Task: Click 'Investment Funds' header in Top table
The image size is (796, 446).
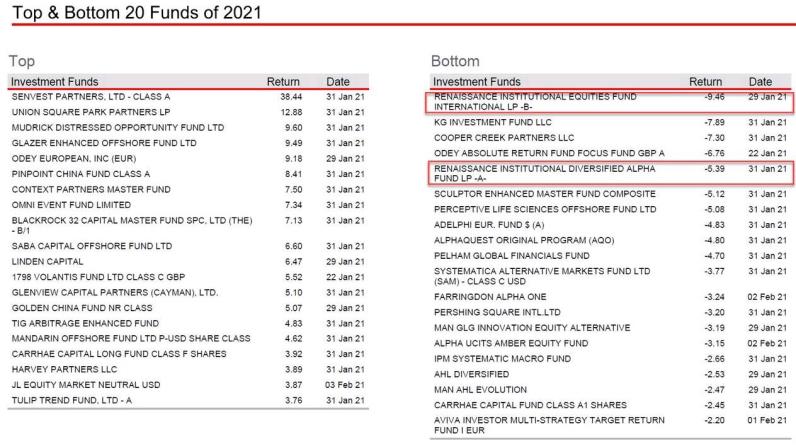Action: [54, 82]
